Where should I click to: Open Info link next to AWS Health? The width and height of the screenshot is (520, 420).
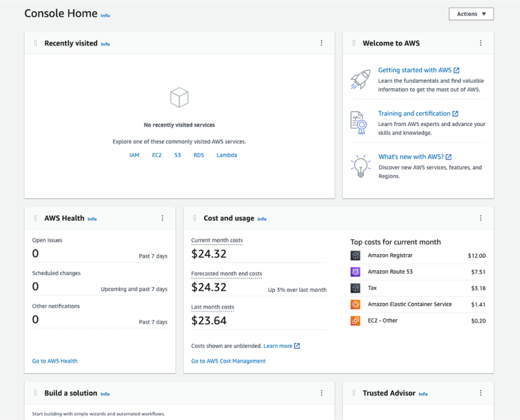92,219
